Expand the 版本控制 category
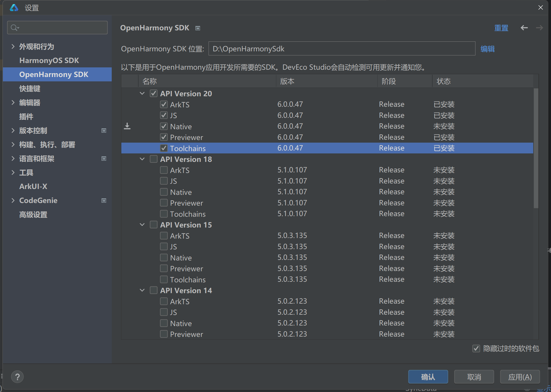Image resolution: width=551 pixels, height=392 pixels. click(13, 130)
